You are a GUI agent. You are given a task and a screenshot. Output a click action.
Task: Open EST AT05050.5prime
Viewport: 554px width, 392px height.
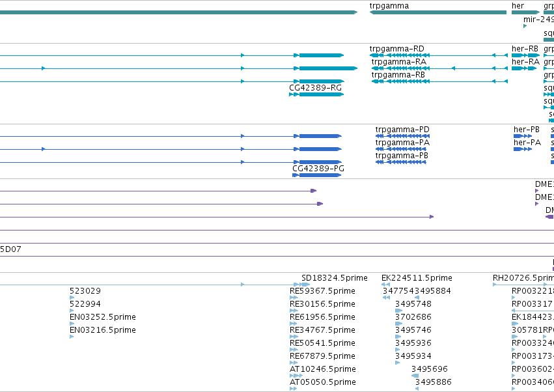[323, 382]
